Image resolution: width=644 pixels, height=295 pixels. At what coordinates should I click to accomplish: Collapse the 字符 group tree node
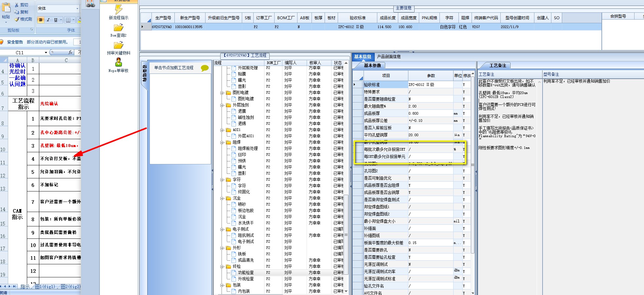[x=222, y=180]
